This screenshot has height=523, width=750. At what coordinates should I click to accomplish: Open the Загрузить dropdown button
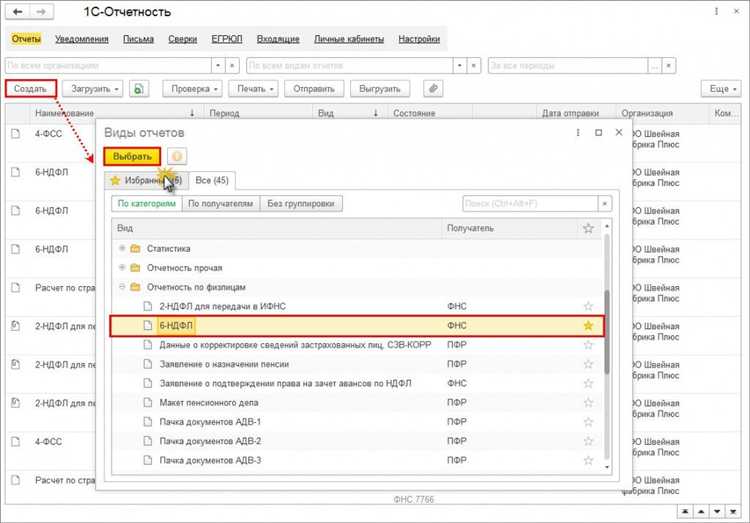(93, 89)
